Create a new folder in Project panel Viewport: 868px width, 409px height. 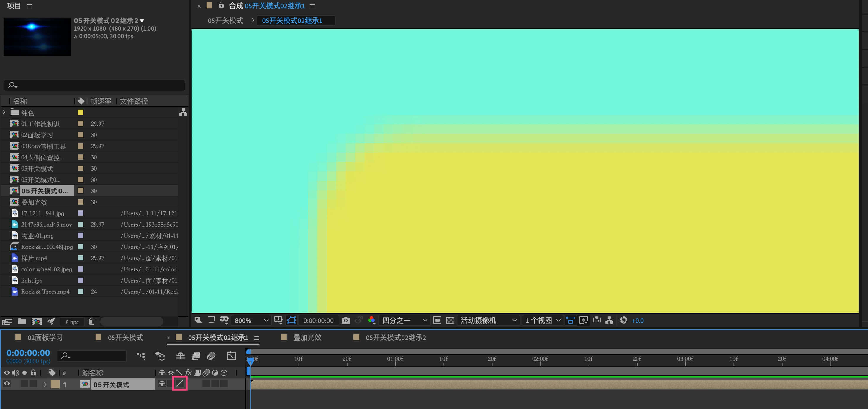[22, 321]
